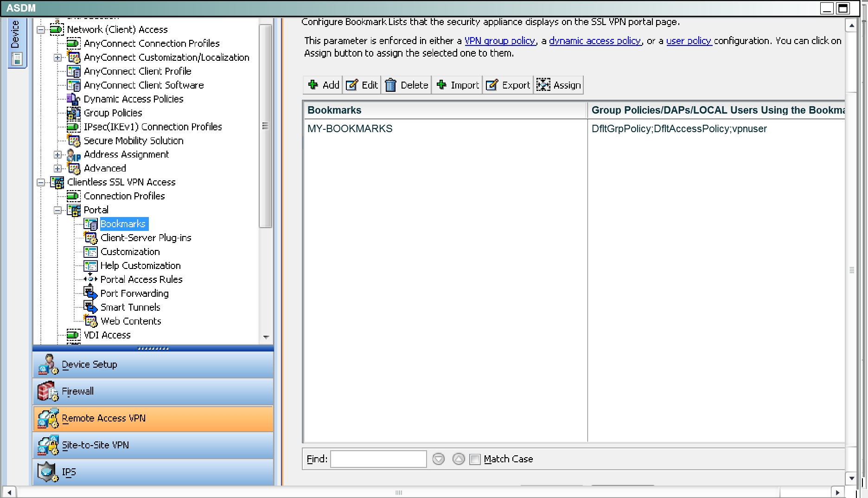Collapse the Clientless SSL VPN Access node
868x498 pixels.
[x=41, y=182]
